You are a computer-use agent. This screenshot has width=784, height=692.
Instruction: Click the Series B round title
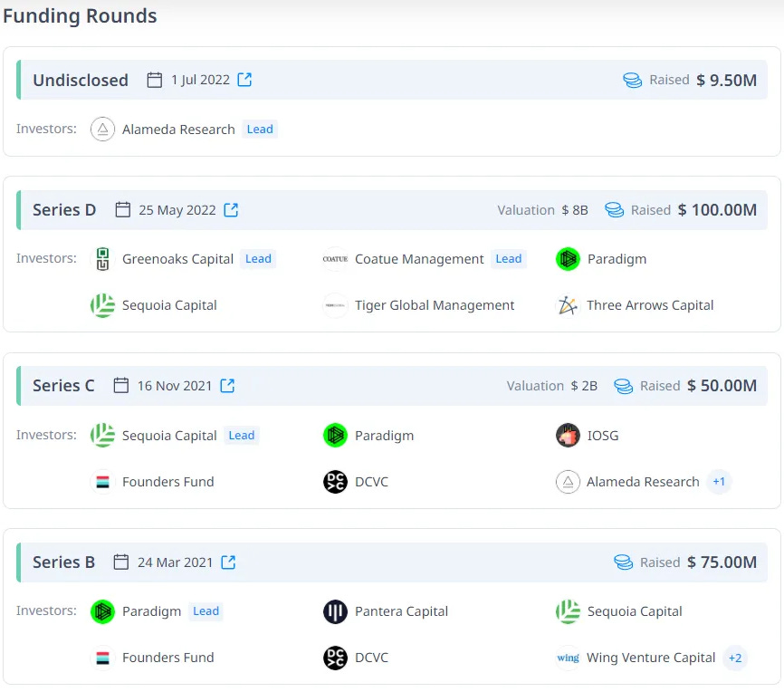[63, 562]
